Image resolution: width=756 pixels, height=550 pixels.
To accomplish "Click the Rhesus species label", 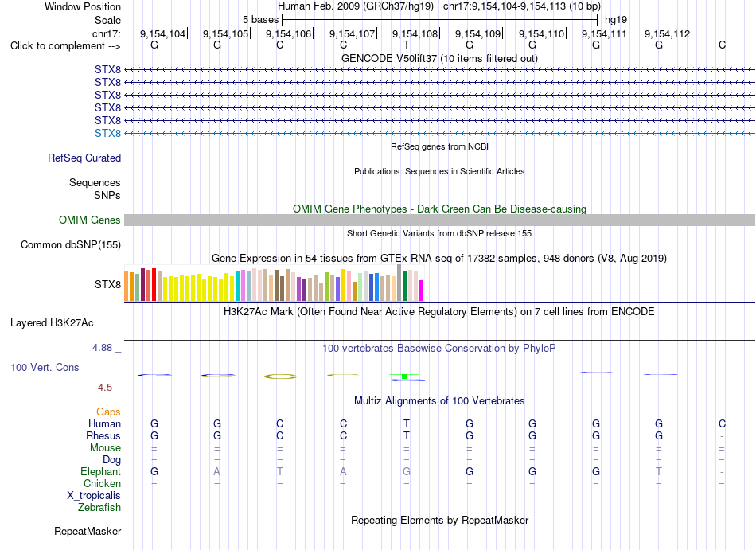I will [103, 435].
